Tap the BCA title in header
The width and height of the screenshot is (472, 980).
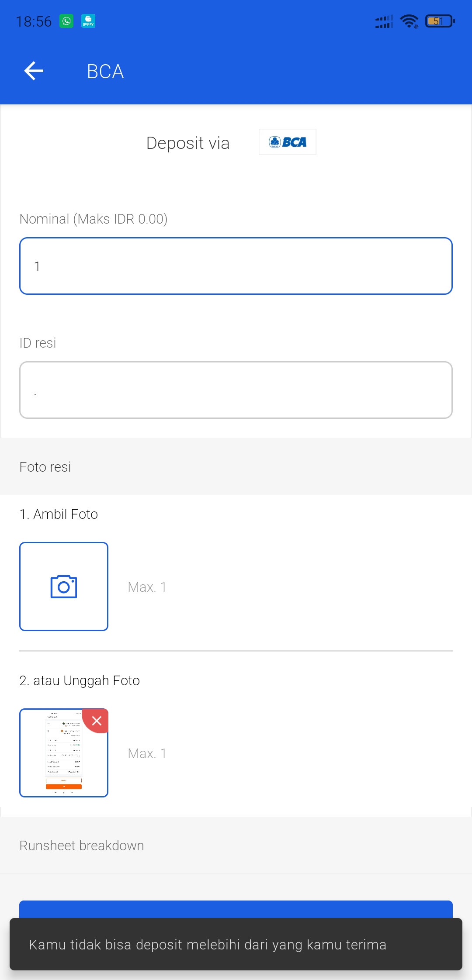[105, 72]
